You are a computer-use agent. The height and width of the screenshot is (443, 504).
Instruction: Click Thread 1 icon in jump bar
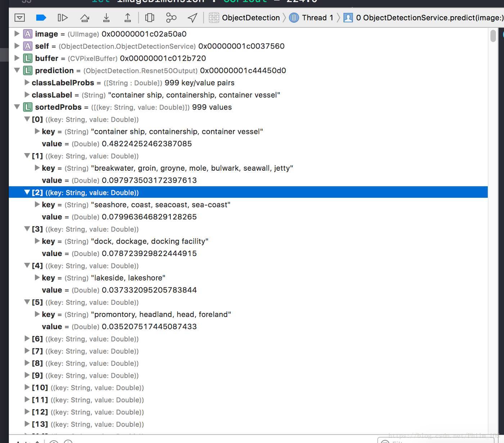coord(294,18)
